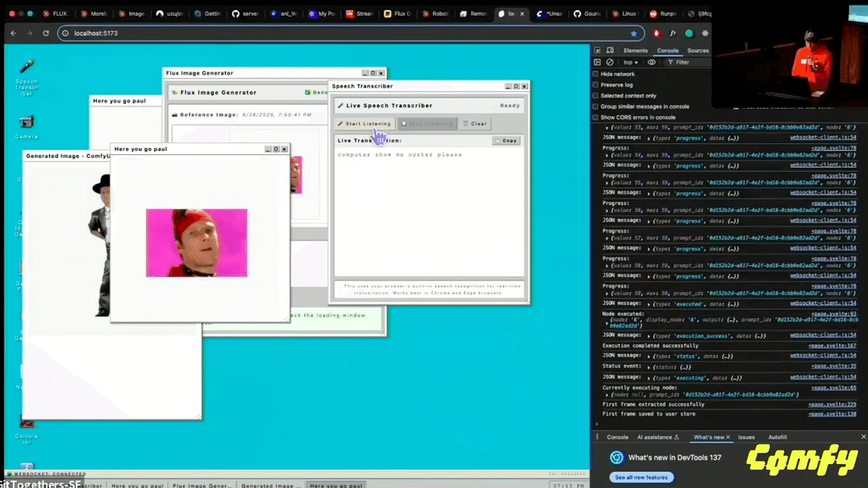The width and height of the screenshot is (868, 488).
Task: Open the AI assistance drawer tab
Action: 658,437
